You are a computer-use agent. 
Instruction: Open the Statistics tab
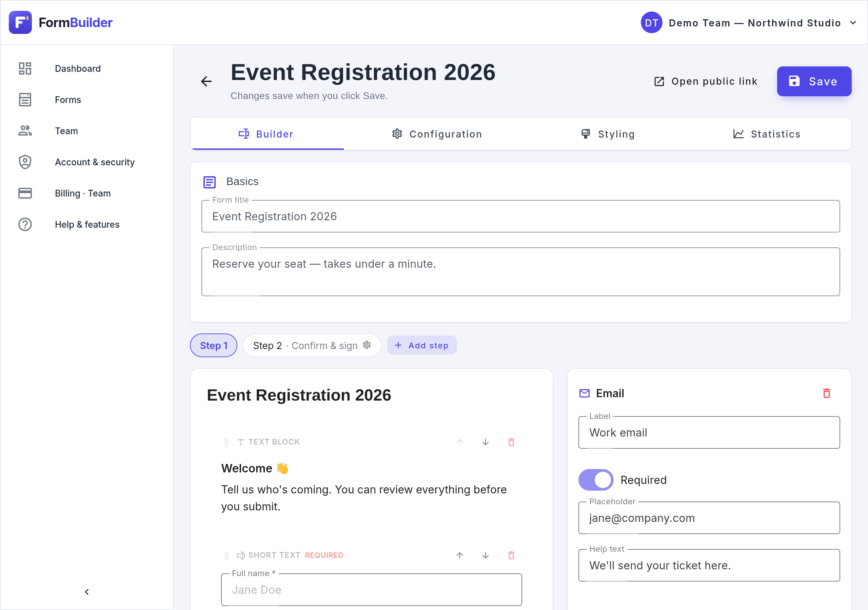767,134
